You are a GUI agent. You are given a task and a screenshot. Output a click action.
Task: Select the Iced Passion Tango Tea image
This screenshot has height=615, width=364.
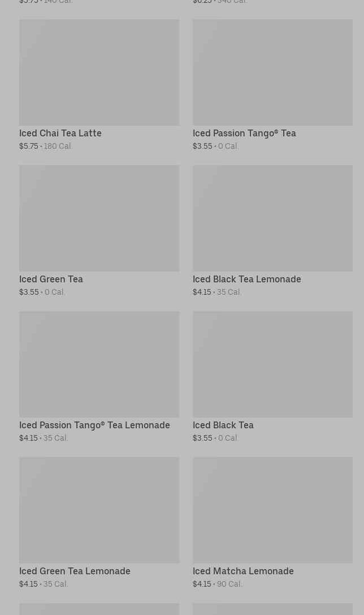(272, 72)
